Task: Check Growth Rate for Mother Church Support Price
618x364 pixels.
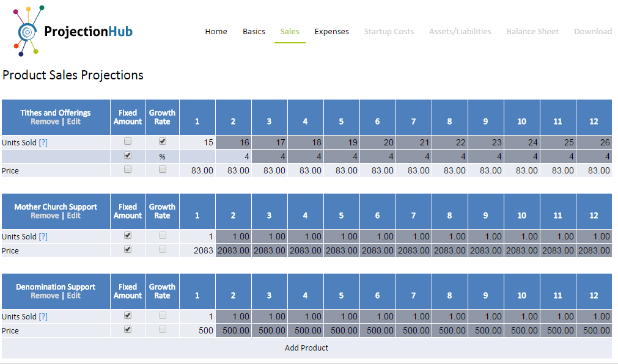Action: (x=162, y=250)
